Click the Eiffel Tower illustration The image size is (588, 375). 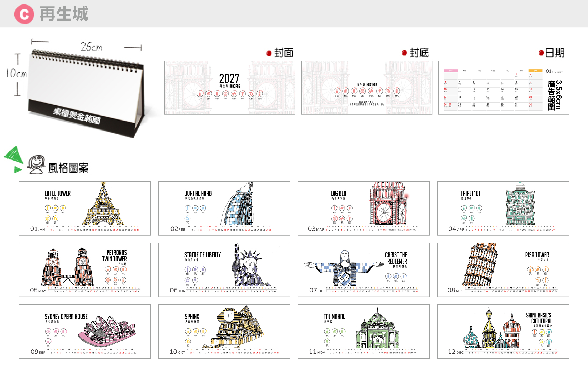pos(103,203)
